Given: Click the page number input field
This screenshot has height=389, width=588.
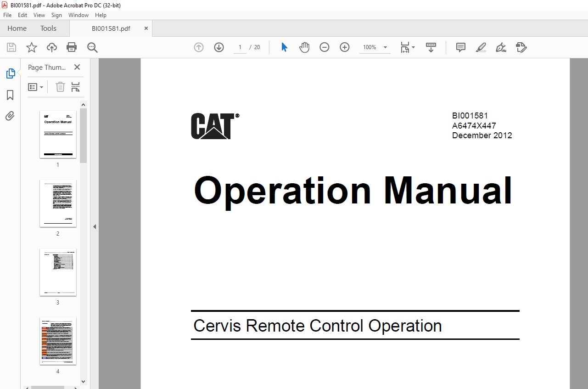Looking at the screenshot, I should [240, 47].
